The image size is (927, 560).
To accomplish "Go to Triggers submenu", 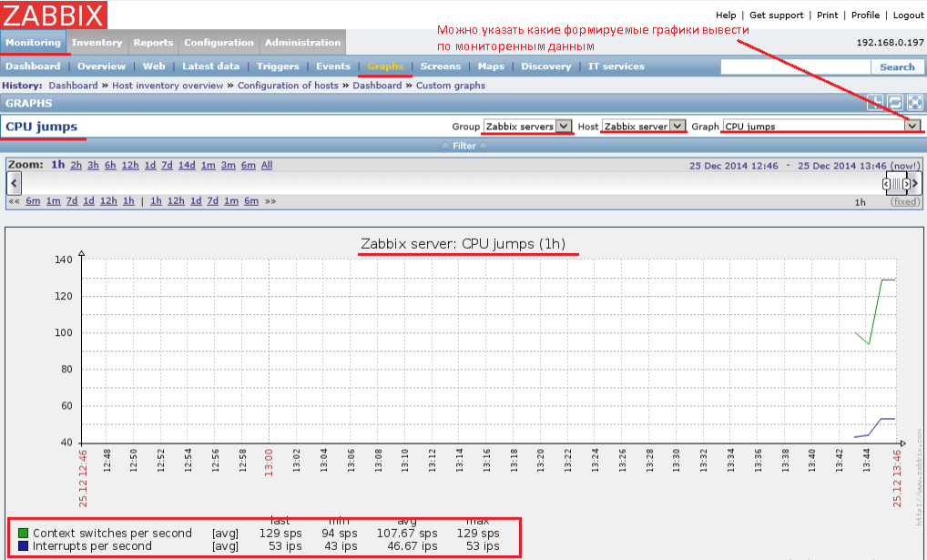I will pyautogui.click(x=278, y=66).
